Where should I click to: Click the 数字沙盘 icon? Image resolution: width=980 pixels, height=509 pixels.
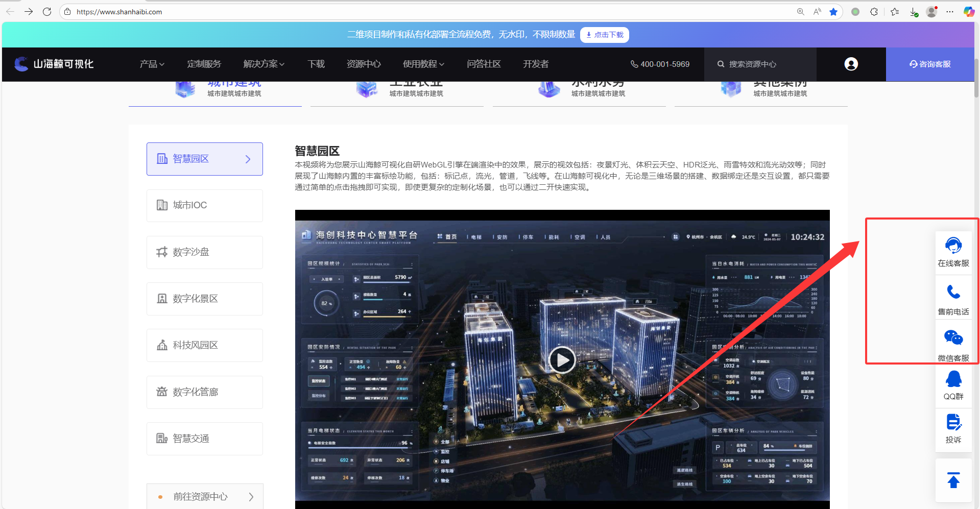click(x=162, y=252)
